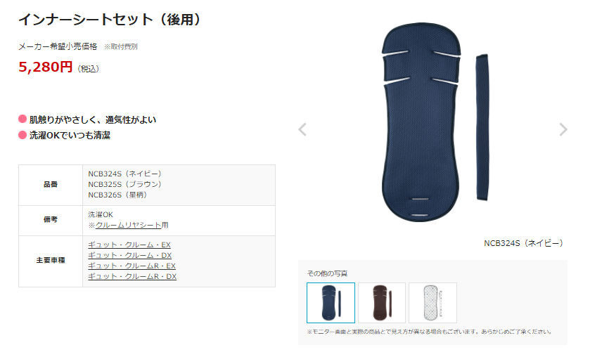Click the large navy inner seat image

tap(435, 122)
